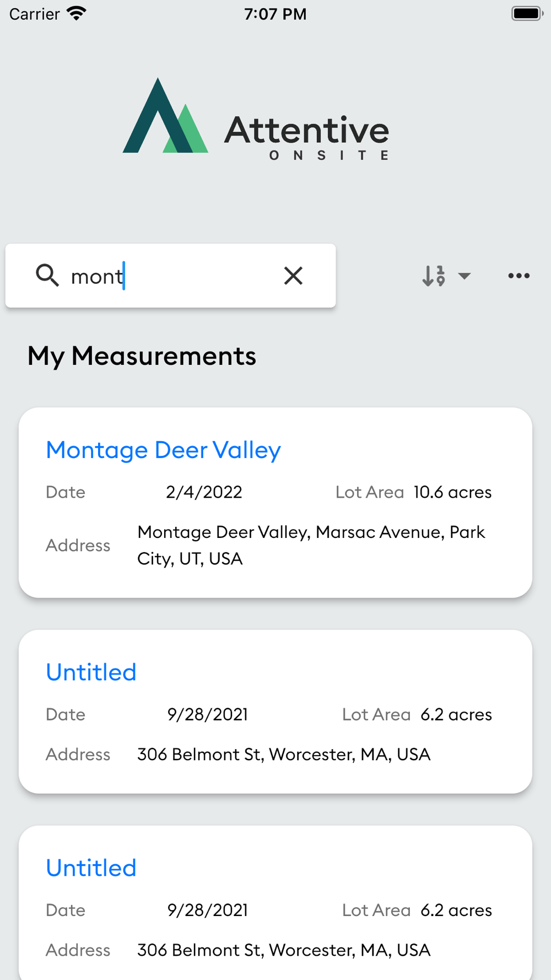Screen dimensions: 551x980
Task: Click the magnifying glass search icon
Action: pyautogui.click(x=47, y=275)
